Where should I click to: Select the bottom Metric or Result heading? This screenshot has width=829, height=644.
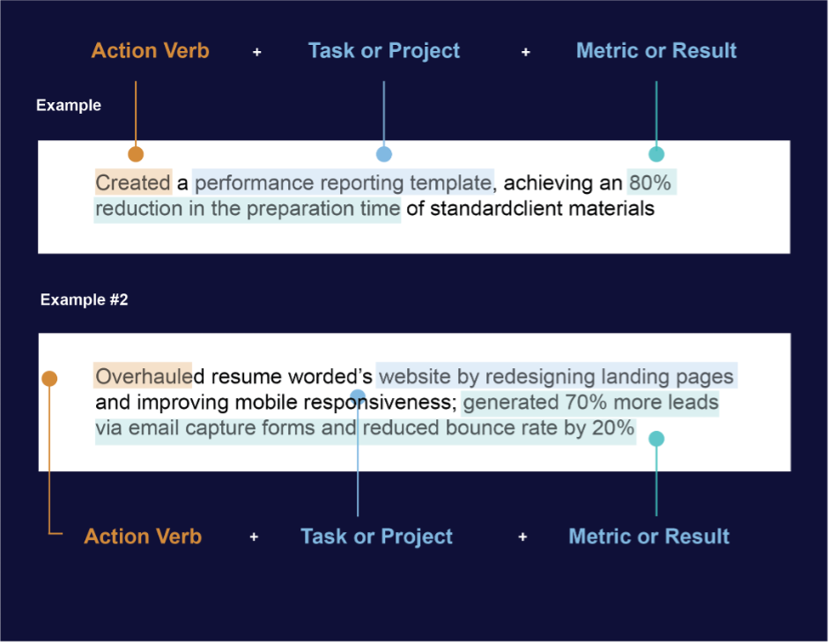(x=648, y=537)
